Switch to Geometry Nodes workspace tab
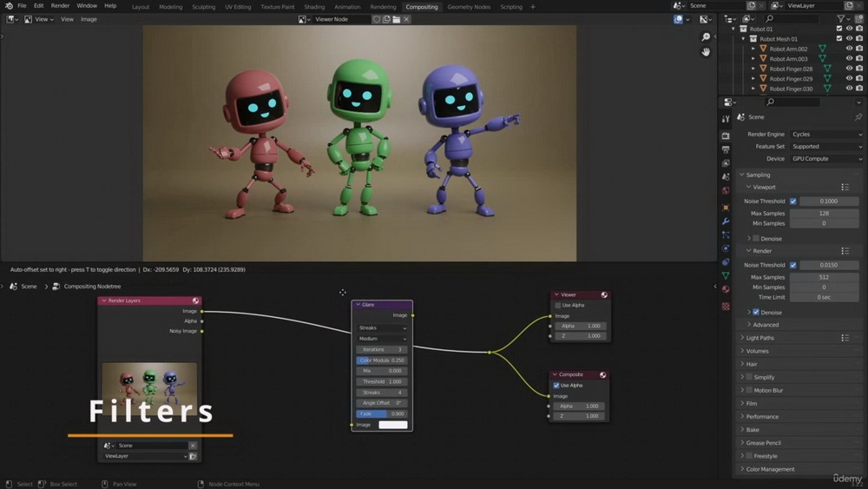The image size is (868, 489). pos(469,7)
